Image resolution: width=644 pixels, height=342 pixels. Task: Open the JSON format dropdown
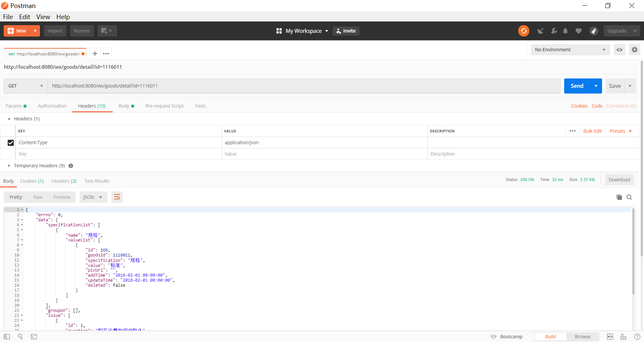pos(93,197)
